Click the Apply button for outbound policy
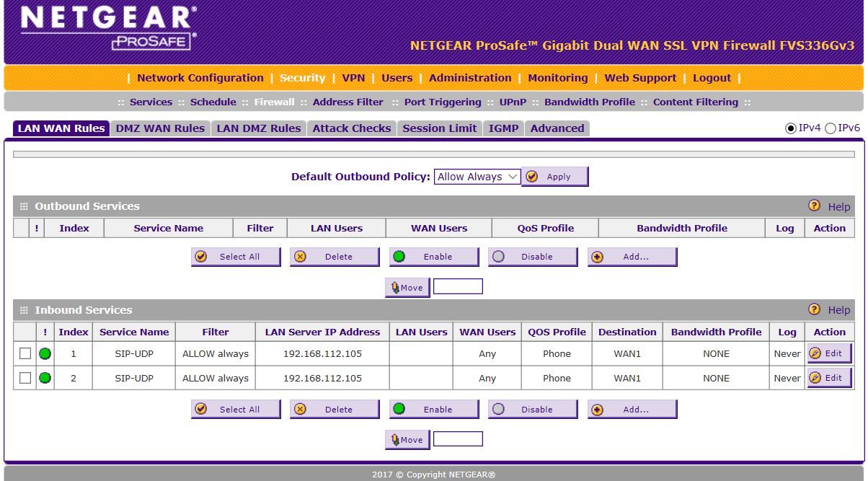The image size is (868, 481). (555, 177)
